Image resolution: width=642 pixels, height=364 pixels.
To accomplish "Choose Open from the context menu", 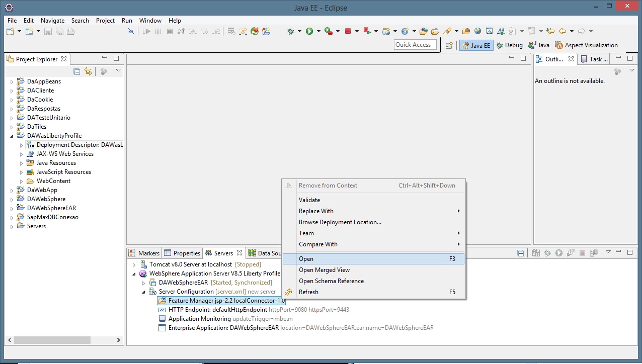I will [x=306, y=259].
